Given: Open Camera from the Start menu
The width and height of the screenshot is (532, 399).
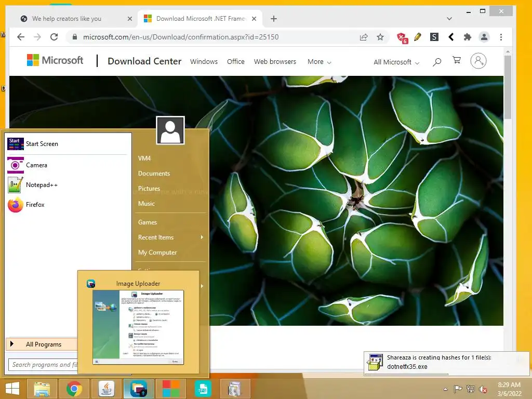Looking at the screenshot, I should 67,165.
